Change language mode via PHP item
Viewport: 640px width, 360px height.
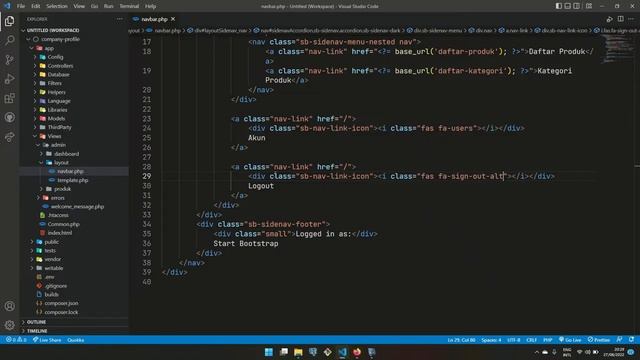point(547,340)
